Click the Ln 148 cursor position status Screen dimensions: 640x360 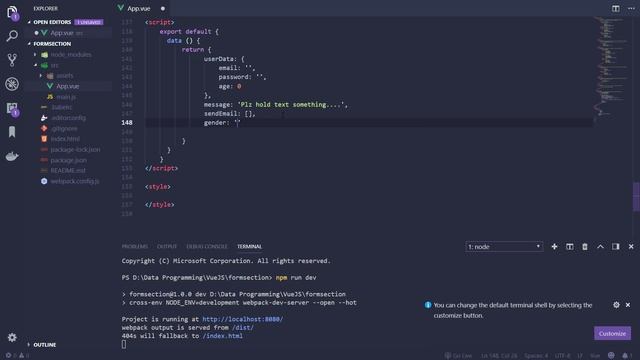click(x=499, y=356)
